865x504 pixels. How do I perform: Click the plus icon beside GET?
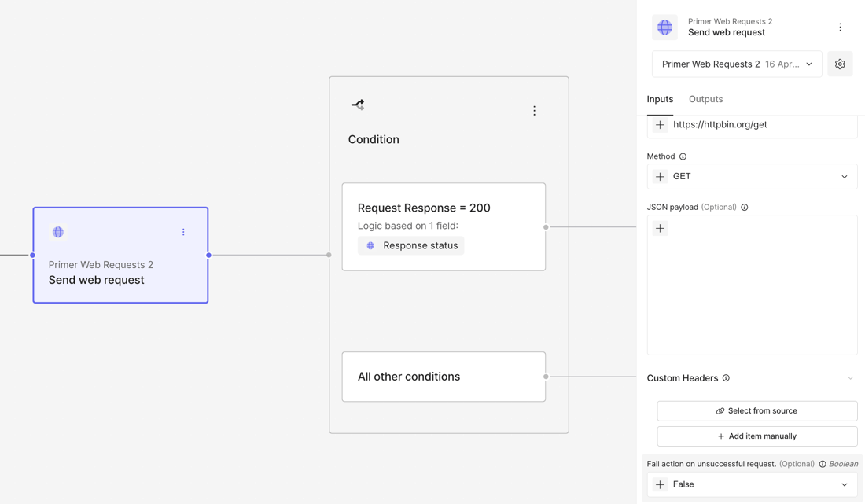660,176
